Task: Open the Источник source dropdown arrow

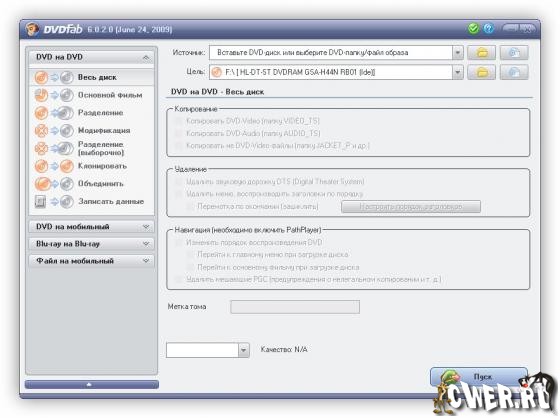Action: click(458, 53)
